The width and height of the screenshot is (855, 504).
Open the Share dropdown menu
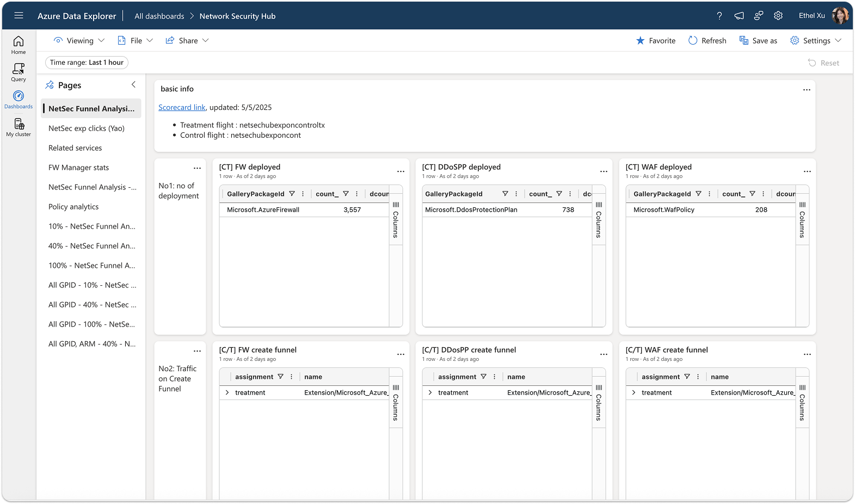click(x=187, y=41)
